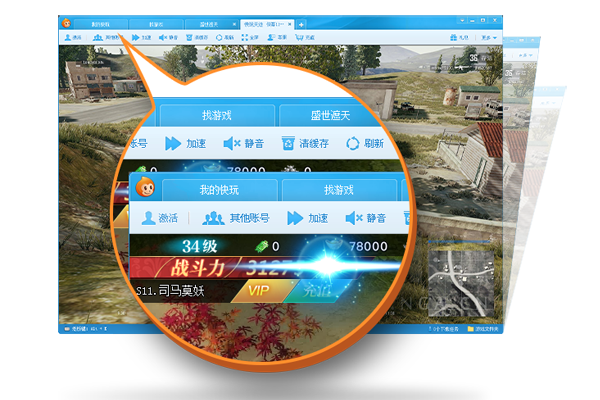Close the active fourth game tab
Image resolution: width=600 pixels, height=400 pixels.
click(x=290, y=24)
